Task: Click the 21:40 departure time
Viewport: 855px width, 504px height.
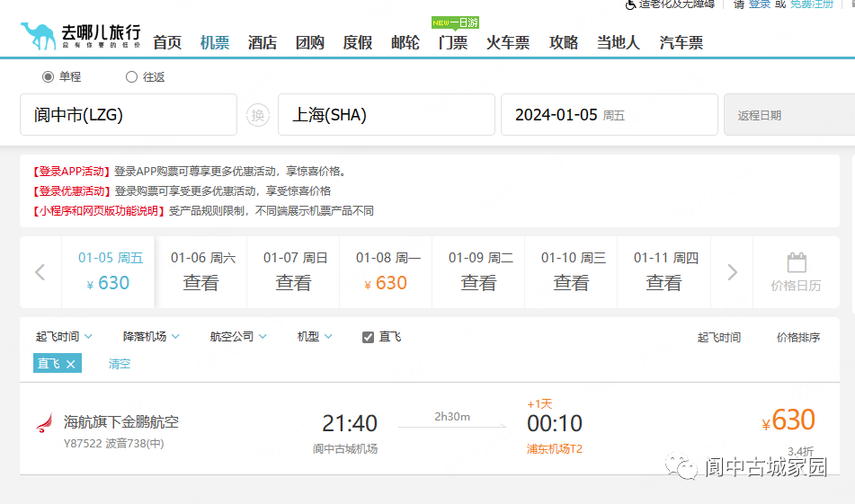Action: pos(350,423)
